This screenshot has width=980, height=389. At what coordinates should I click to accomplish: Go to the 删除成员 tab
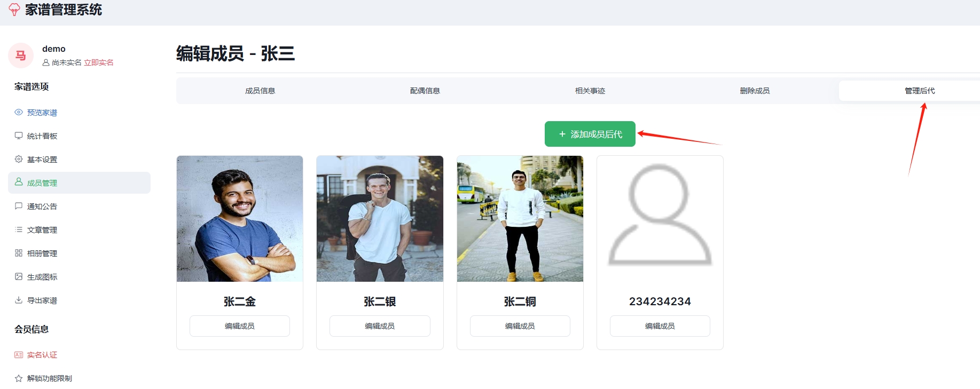tap(755, 91)
